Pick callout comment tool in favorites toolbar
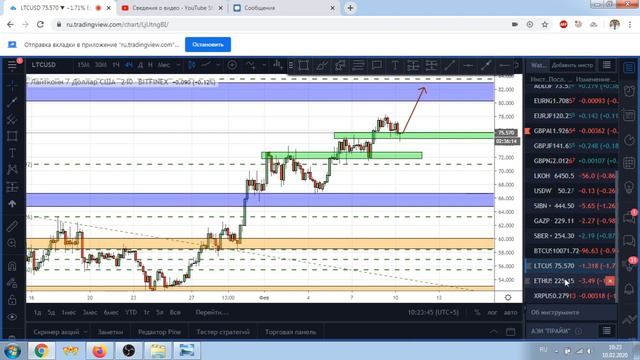Image resolution: width=640 pixels, height=360 pixels. pos(376,65)
